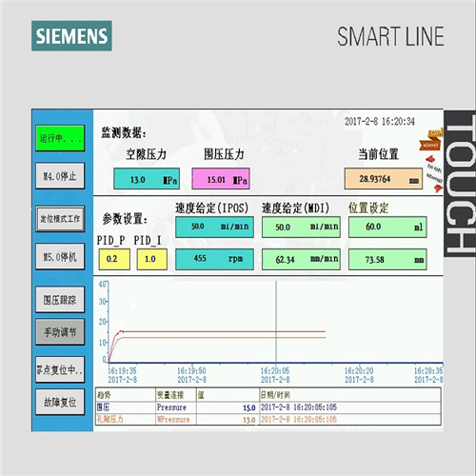476x476 pixels.
Task: Click the value 15.0 in trend table
Action: coord(249,407)
